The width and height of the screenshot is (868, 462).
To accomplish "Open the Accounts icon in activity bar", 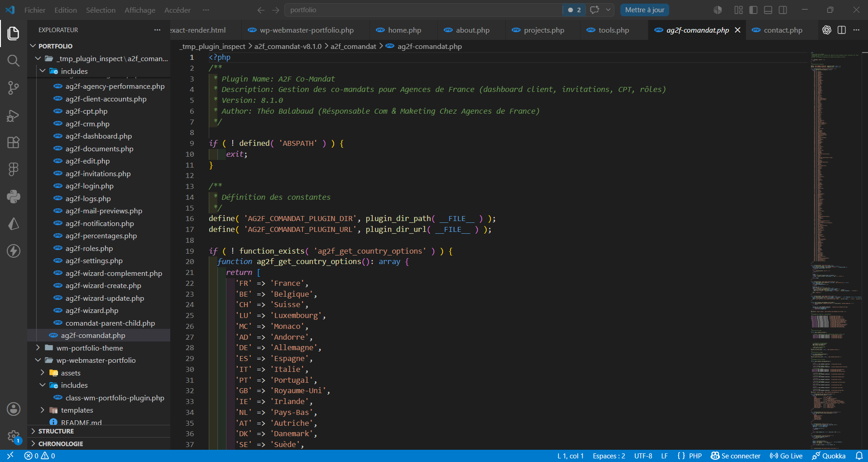I will point(13,409).
